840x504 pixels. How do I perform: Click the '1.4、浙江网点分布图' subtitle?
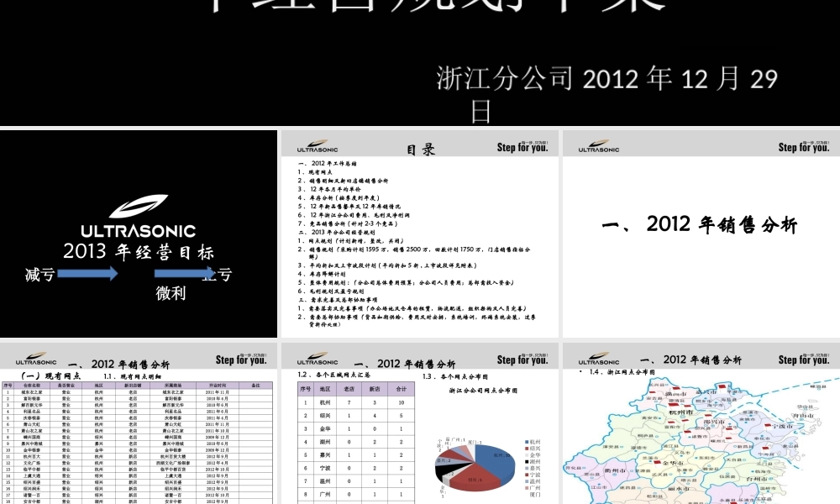click(x=622, y=372)
